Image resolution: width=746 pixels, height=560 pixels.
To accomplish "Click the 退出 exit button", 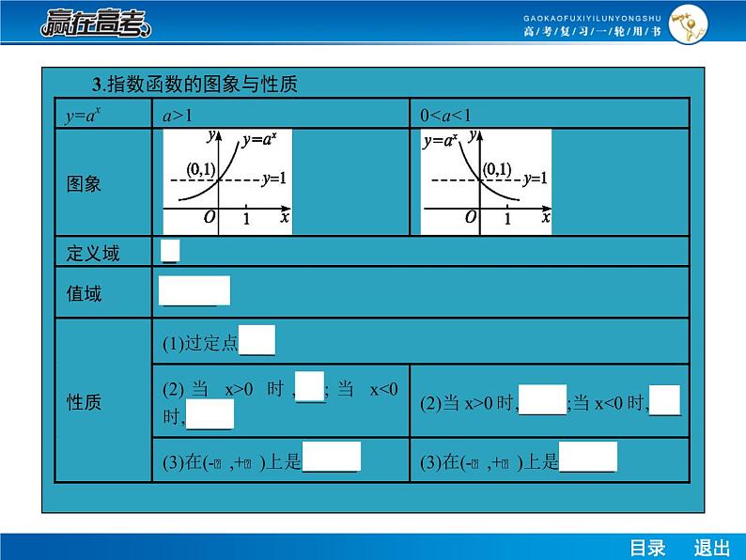I will point(712,548).
